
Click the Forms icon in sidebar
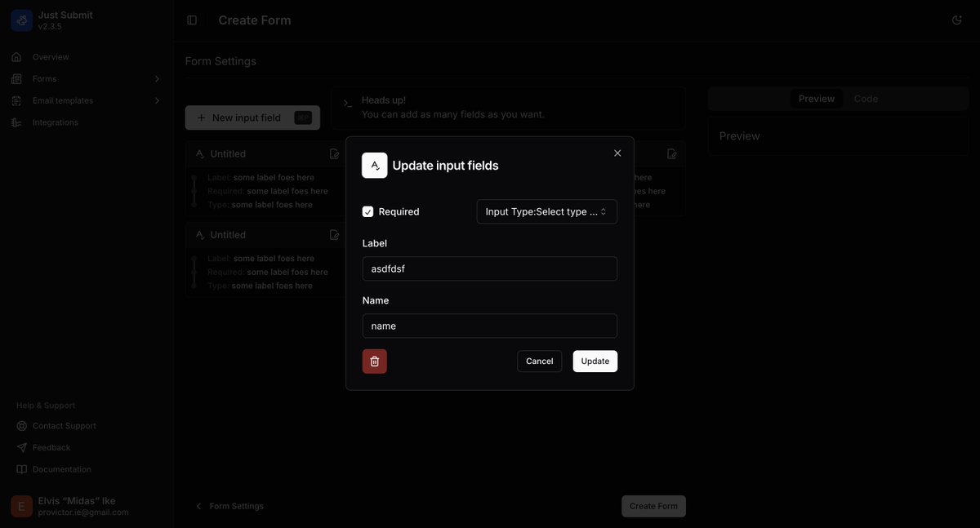[x=16, y=79]
